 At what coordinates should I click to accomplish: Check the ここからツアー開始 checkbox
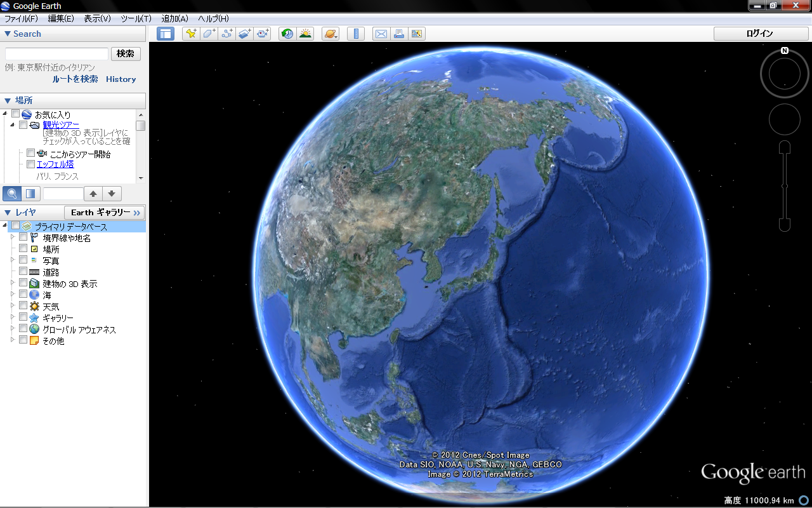coord(30,153)
